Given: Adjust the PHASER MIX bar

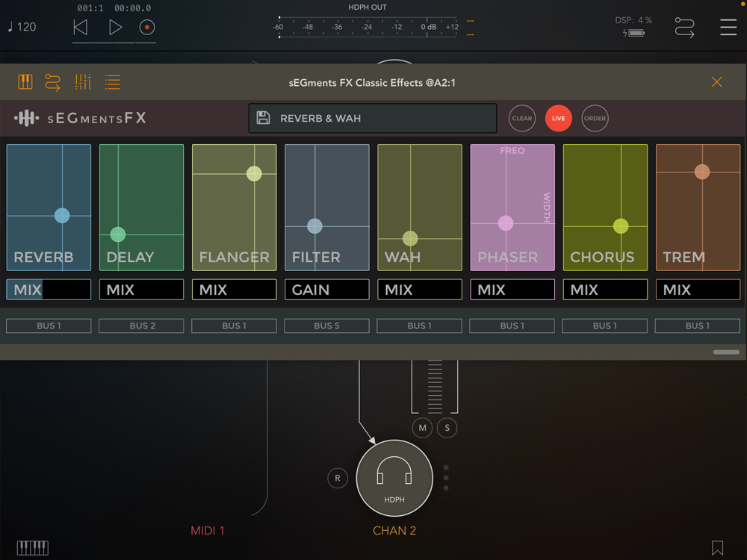Looking at the screenshot, I should 512,290.
